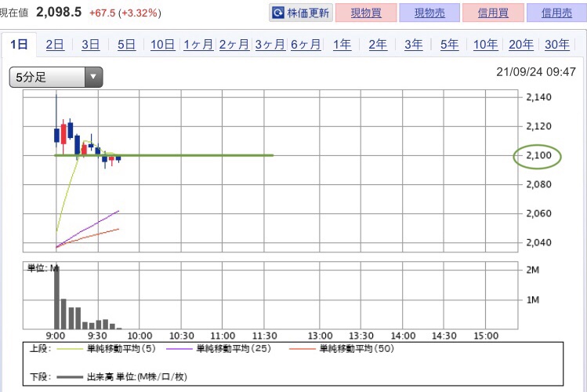The width and height of the screenshot is (587, 392).
Task: Open the 5分足 interval dropdown
Action: tap(56, 77)
